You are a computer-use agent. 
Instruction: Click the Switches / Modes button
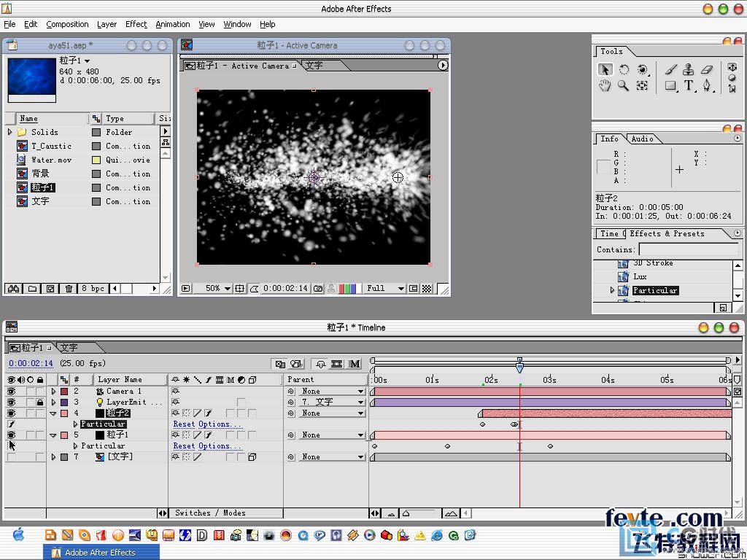(x=210, y=513)
